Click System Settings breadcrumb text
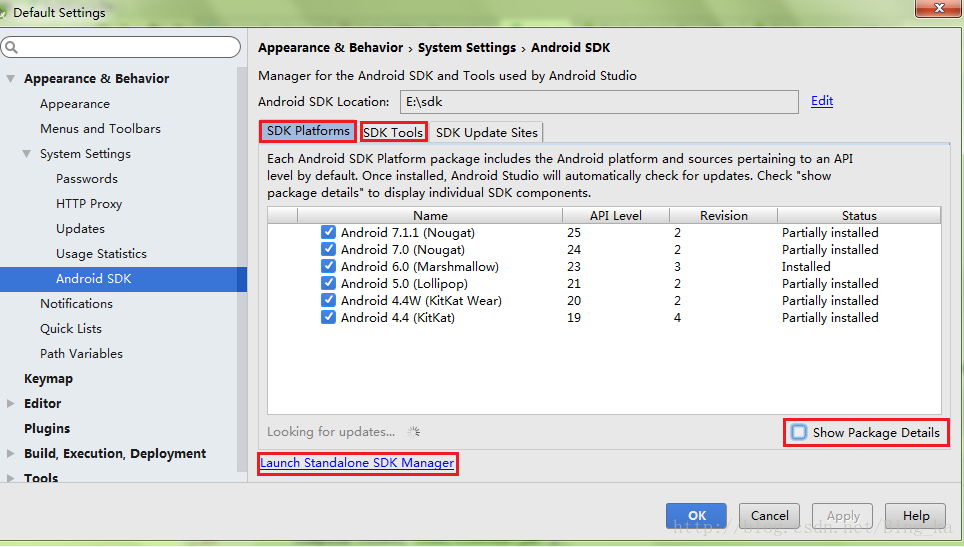The image size is (964, 547). [467, 48]
